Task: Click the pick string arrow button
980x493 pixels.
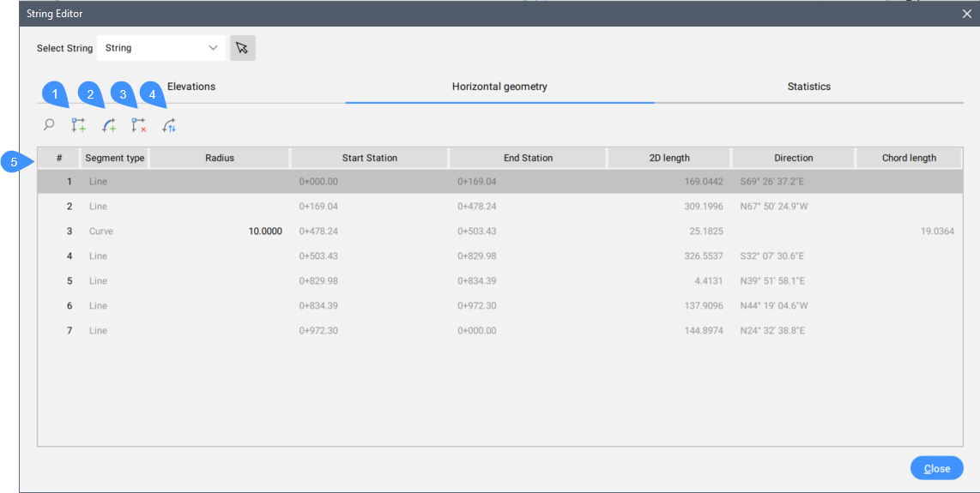Action: coord(243,48)
